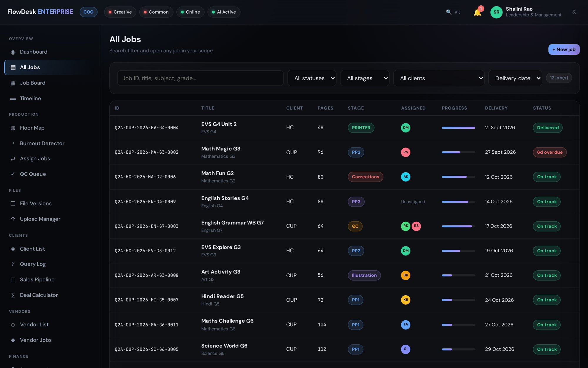Viewport: 588px width, 368px height.
Task: Click the Floor Map globe icon
Action: [x=13, y=128]
